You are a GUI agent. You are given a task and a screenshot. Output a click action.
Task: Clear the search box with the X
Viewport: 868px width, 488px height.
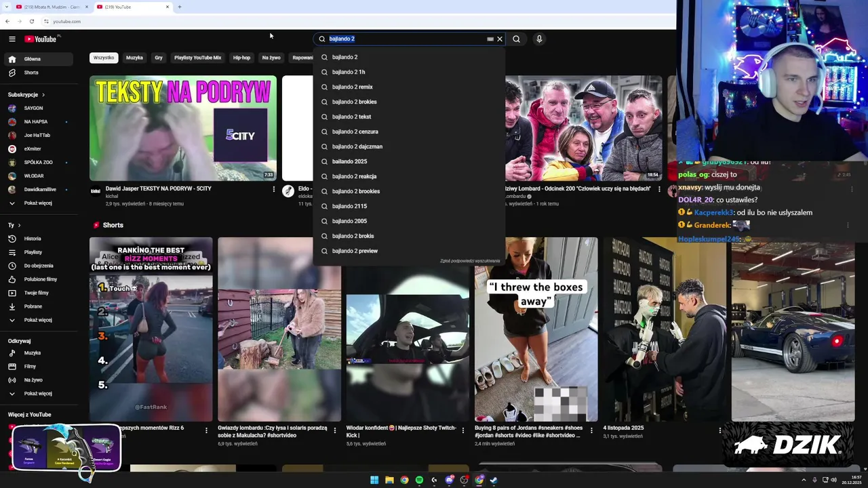[x=500, y=39]
